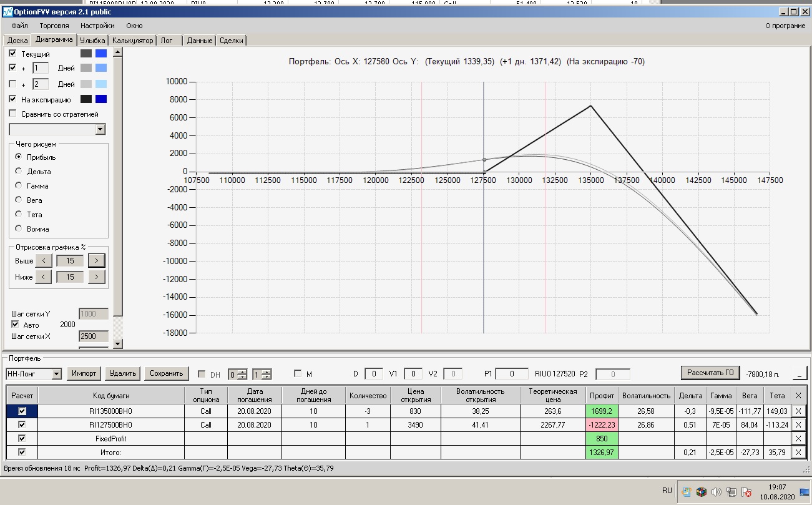
Task: Click the Удалить button
Action: 122,373
